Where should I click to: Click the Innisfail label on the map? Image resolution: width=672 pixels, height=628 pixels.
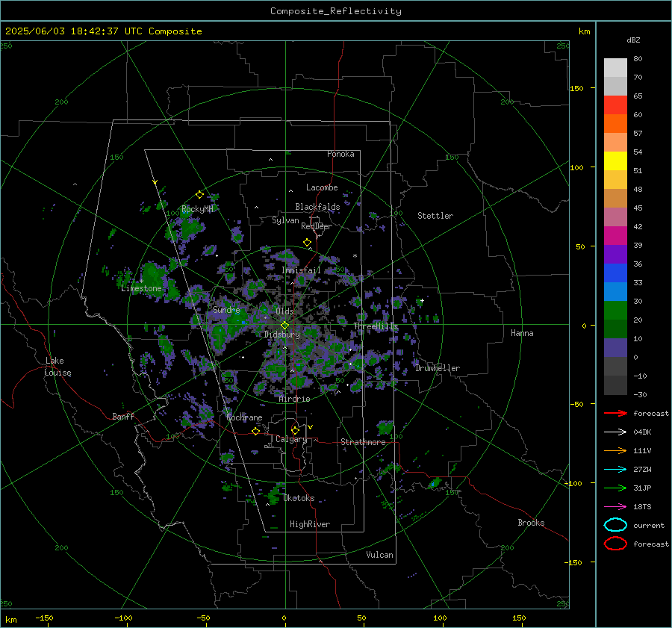pos(301,270)
